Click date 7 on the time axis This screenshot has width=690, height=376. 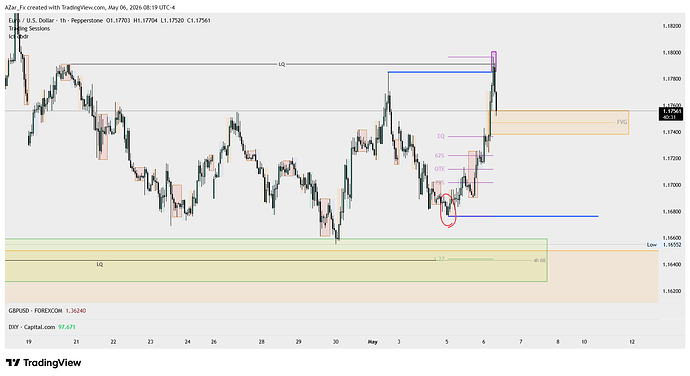(521, 342)
